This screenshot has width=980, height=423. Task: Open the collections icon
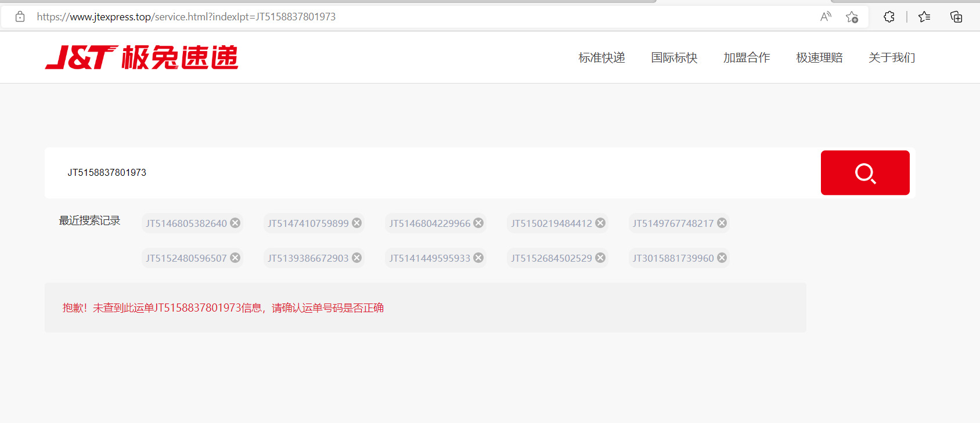coord(956,17)
